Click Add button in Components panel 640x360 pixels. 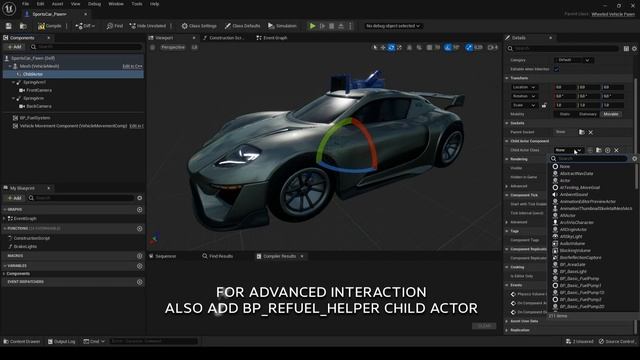point(14,47)
